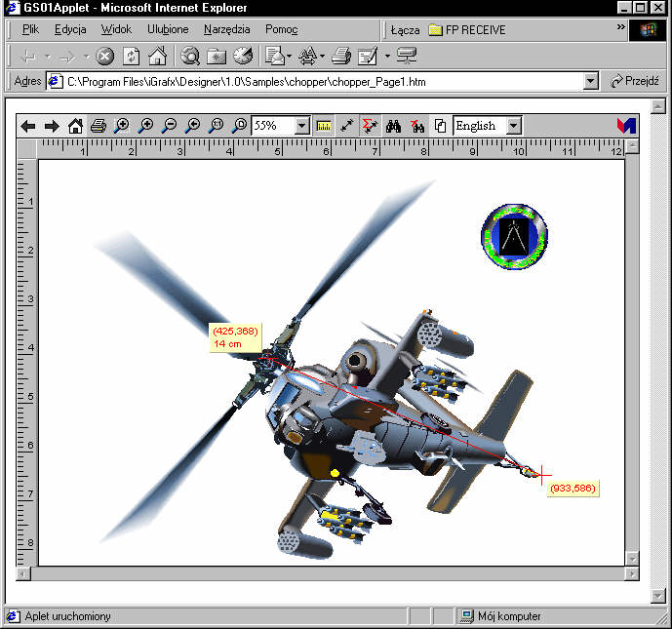Click the applet's home page icon
Viewport: 672px width, 629px height.
click(75, 126)
